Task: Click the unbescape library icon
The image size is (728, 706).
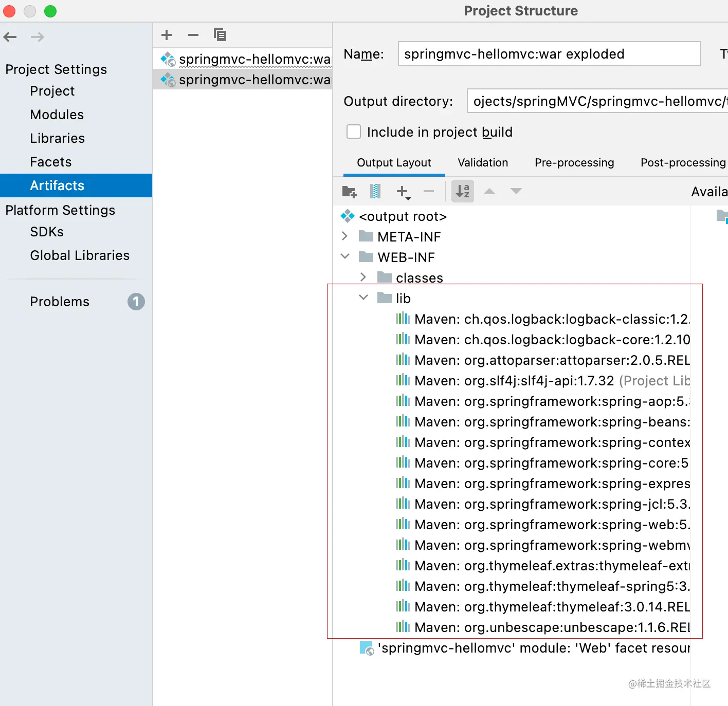Action: click(x=403, y=627)
